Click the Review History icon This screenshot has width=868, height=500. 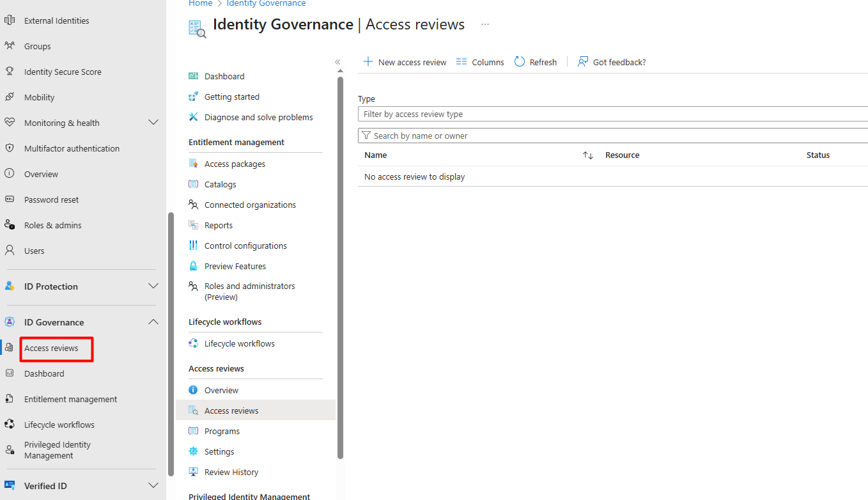tap(193, 472)
